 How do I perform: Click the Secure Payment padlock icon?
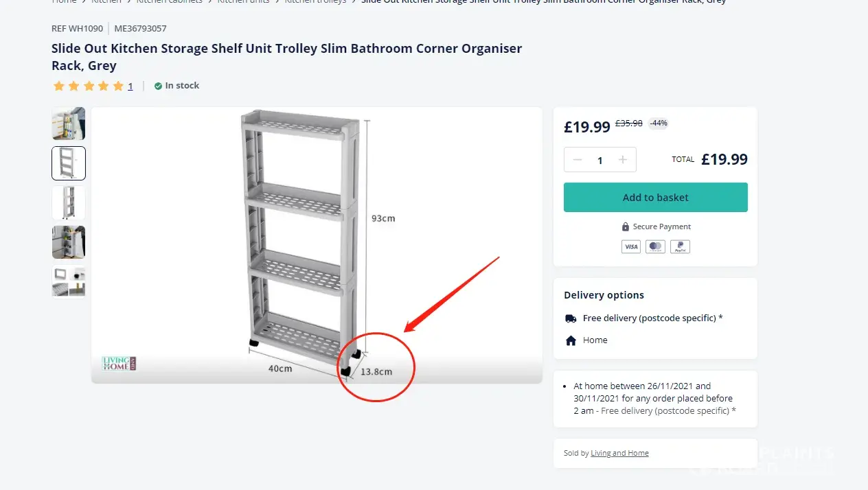tap(626, 227)
